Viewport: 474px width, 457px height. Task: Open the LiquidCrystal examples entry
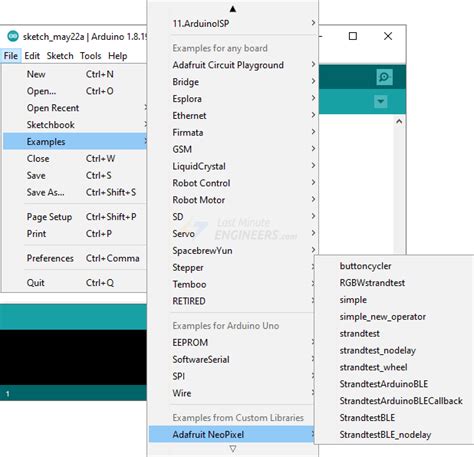coord(233,166)
